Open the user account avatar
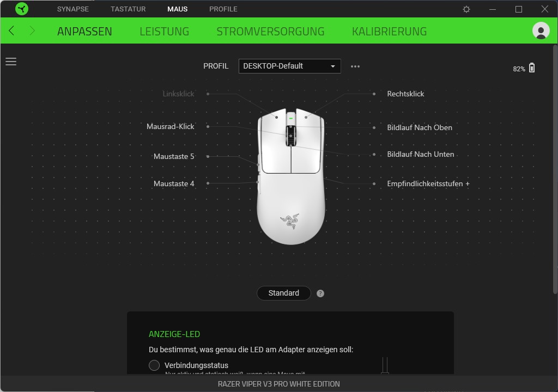Viewport: 558px width, 392px height. tap(541, 30)
